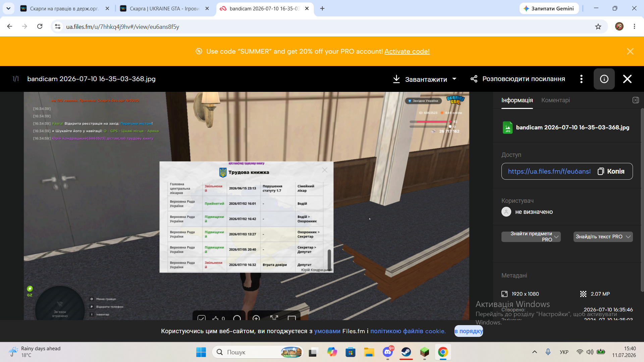The width and height of the screenshot is (644, 362).
Task: Click the Activate code! link
Action: pos(407,51)
